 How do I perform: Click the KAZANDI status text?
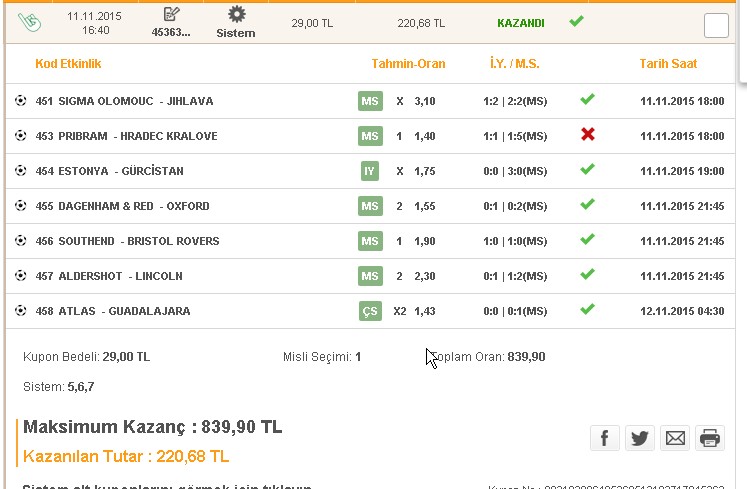click(521, 23)
